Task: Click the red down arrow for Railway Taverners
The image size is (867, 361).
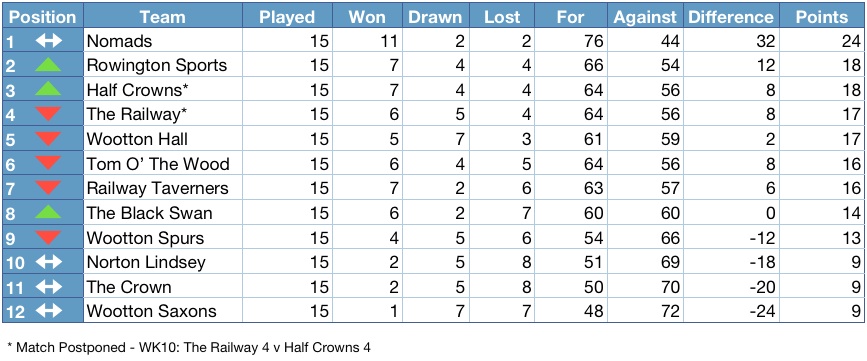Action: 49,188
